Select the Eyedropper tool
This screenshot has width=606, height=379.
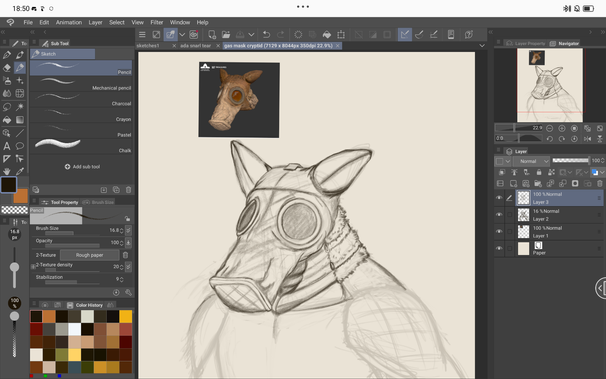coord(20,171)
